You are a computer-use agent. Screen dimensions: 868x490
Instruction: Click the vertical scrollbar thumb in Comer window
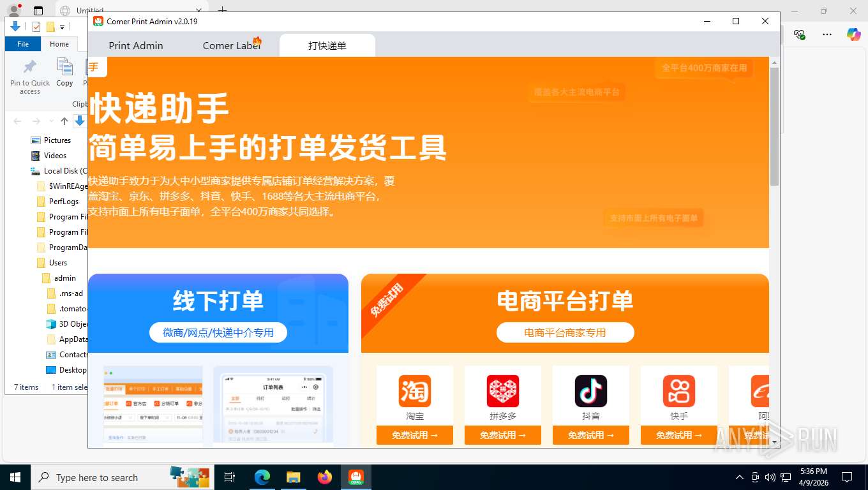tap(775, 126)
